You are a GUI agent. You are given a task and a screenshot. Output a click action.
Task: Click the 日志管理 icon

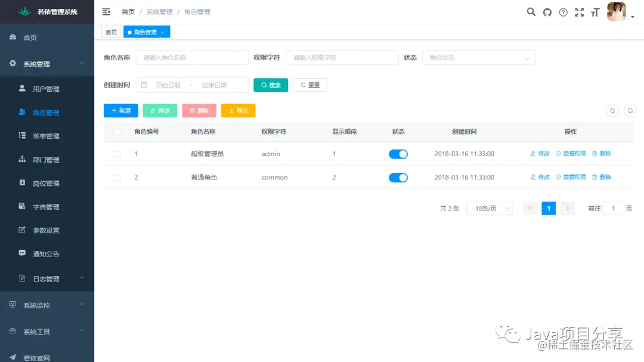22,278
